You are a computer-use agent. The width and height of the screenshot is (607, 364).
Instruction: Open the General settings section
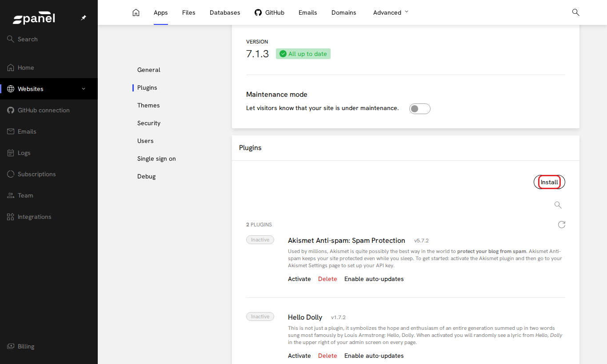[x=149, y=70]
